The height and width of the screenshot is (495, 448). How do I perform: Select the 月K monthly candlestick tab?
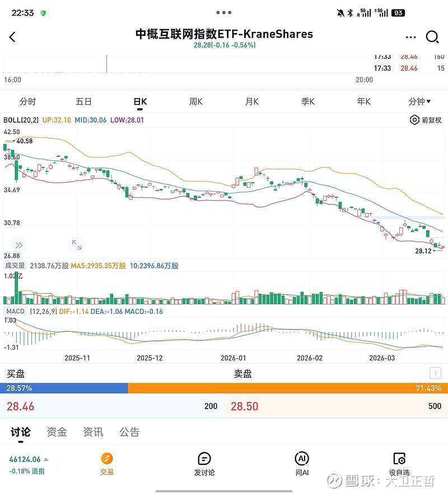[252, 101]
